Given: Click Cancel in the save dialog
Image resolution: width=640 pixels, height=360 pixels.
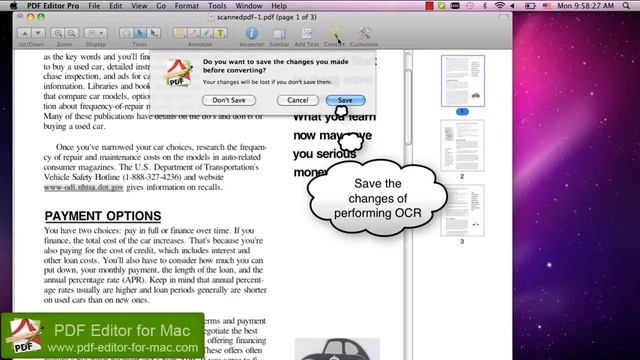Looking at the screenshot, I should point(298,100).
